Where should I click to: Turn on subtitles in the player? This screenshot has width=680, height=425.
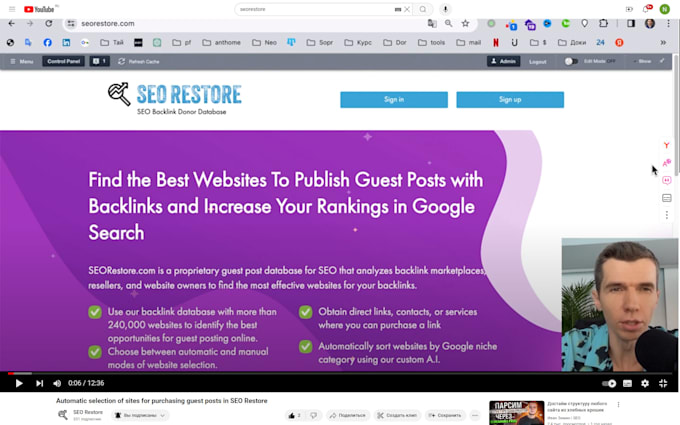628,383
